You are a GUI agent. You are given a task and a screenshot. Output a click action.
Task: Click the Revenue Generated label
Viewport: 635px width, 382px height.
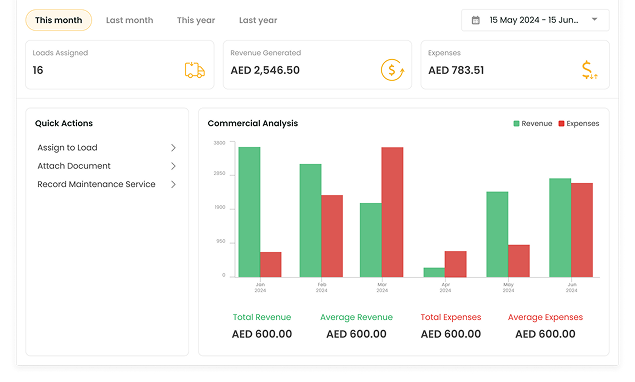click(x=266, y=53)
